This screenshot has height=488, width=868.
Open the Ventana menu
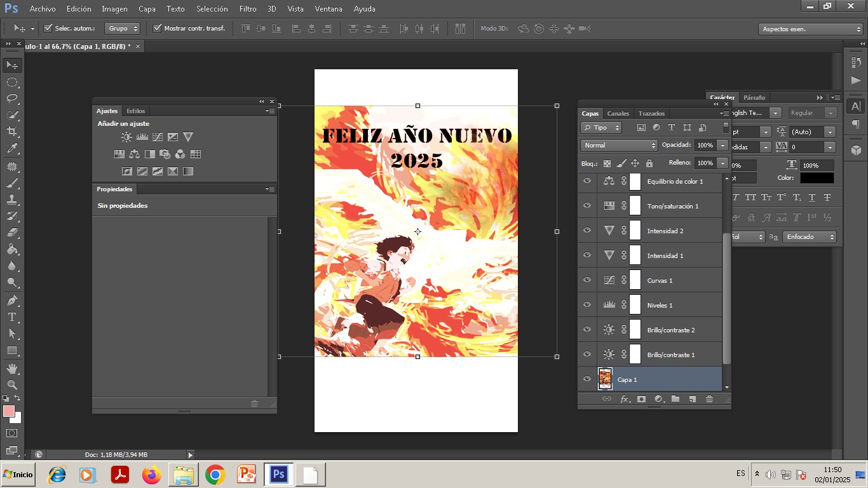pyautogui.click(x=329, y=9)
